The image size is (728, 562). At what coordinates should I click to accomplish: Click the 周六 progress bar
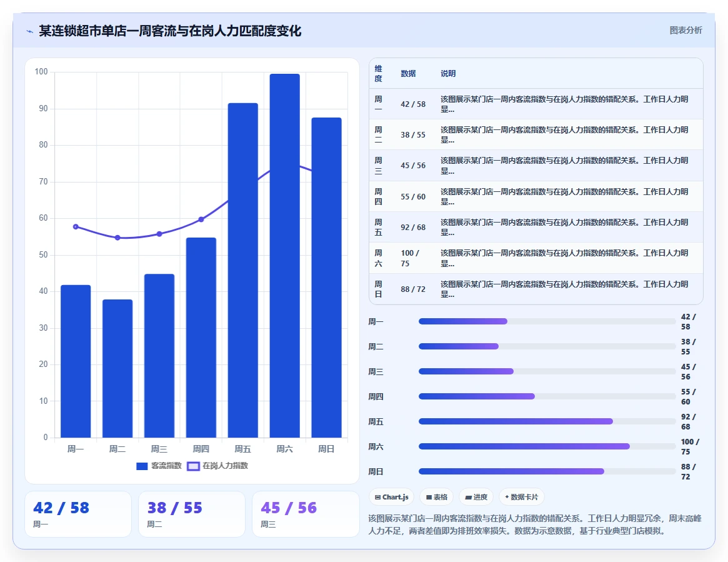547,446
